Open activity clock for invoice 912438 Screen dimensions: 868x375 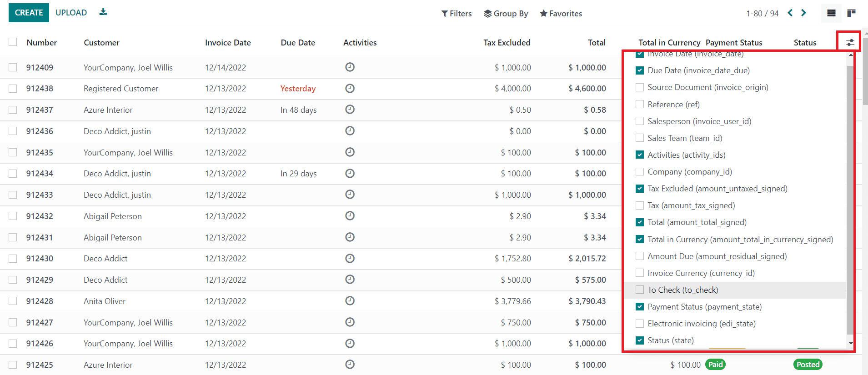pyautogui.click(x=350, y=89)
